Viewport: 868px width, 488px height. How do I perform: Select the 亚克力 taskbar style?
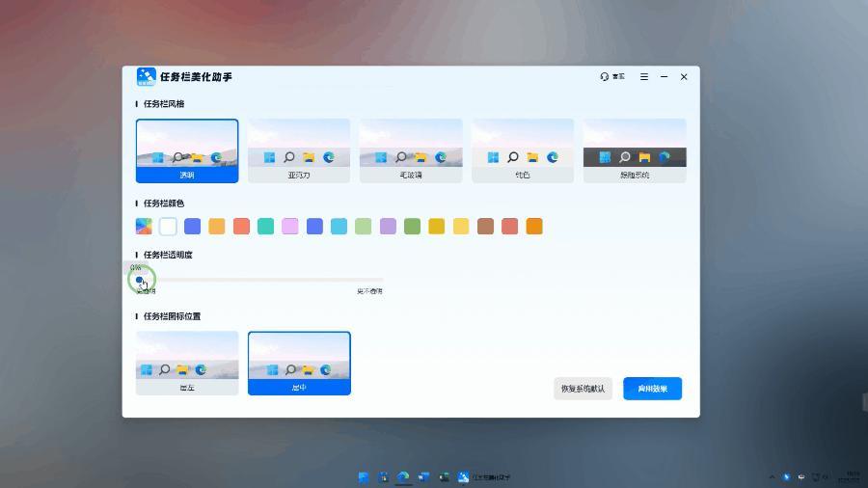pos(299,150)
